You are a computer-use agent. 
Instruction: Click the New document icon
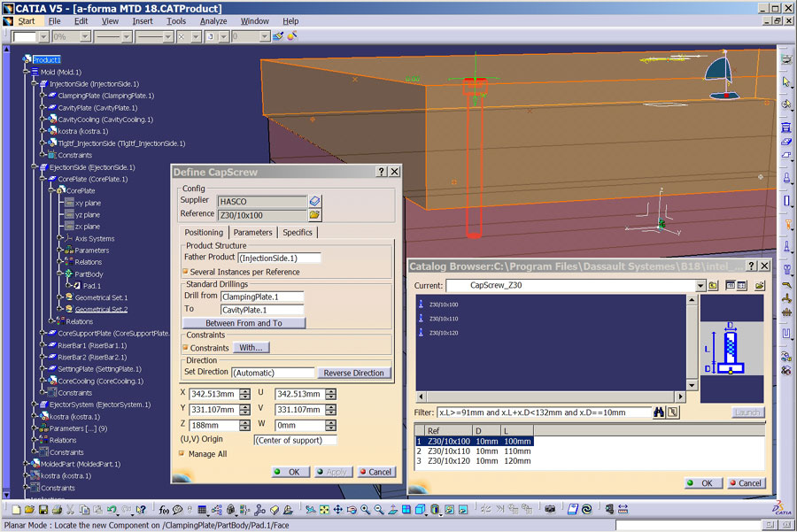16,510
